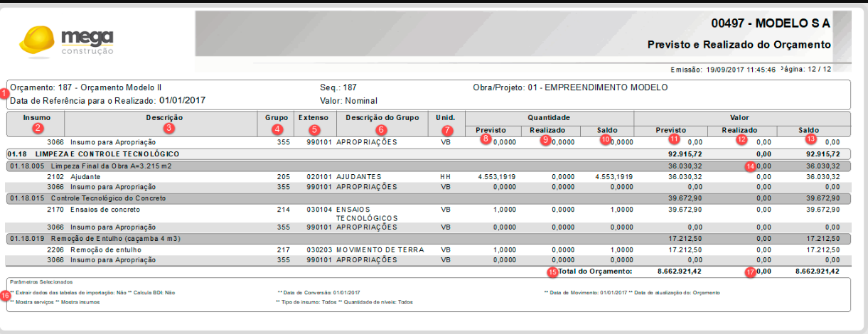The image size is (868, 334).
Task: Select the 'Ajudante' description cell
Action: (85, 176)
